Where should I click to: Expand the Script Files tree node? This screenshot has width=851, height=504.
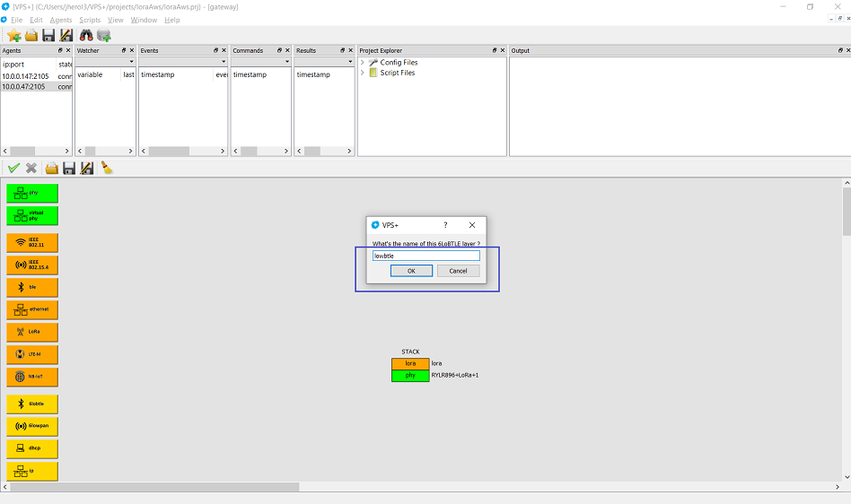[x=363, y=73]
